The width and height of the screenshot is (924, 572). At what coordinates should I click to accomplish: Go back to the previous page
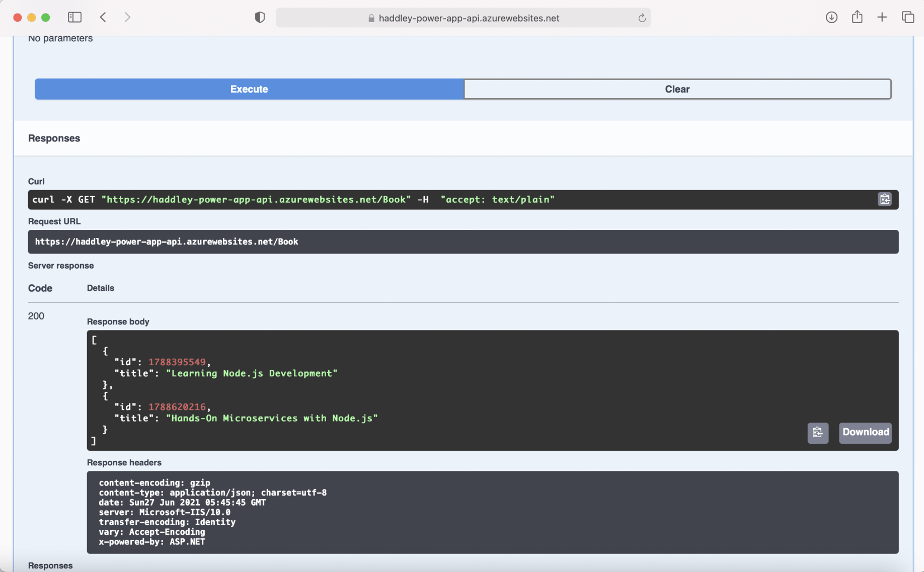pos(103,18)
